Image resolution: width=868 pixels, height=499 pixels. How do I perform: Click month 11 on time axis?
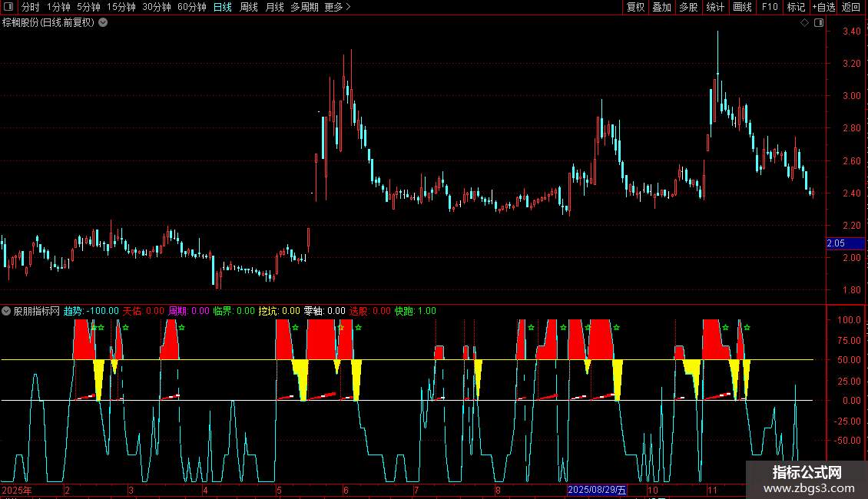tap(712, 490)
